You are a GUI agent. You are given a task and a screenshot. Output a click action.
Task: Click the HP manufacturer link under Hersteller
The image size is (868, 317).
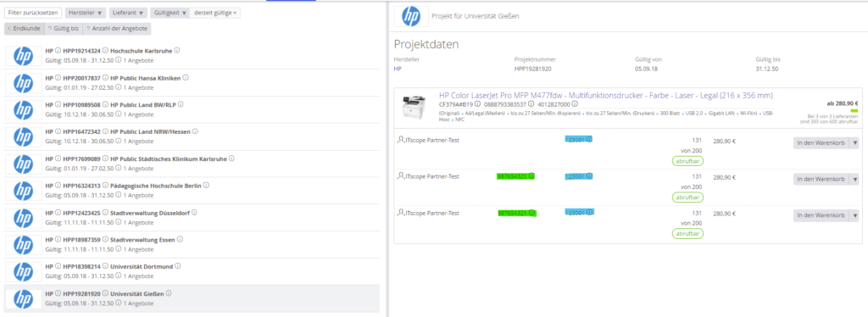click(x=398, y=70)
